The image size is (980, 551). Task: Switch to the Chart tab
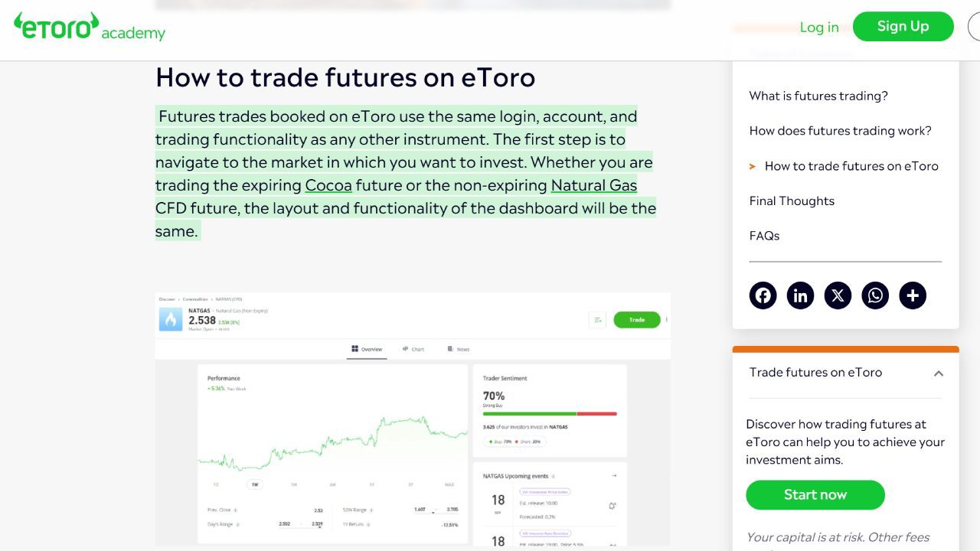click(413, 349)
